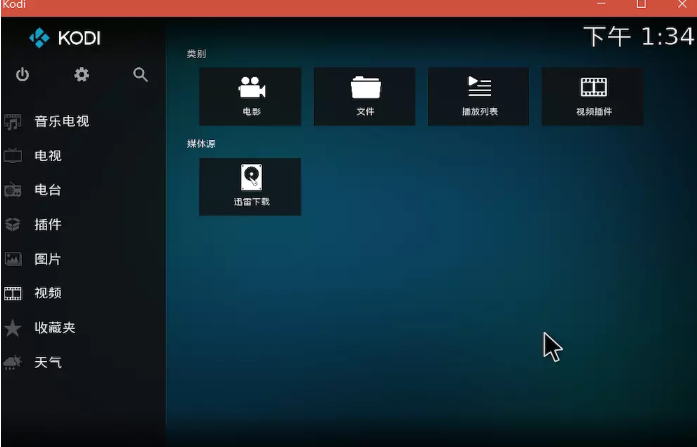Click the picture icon beside 图片
The image size is (697, 447).
pyautogui.click(x=13, y=259)
